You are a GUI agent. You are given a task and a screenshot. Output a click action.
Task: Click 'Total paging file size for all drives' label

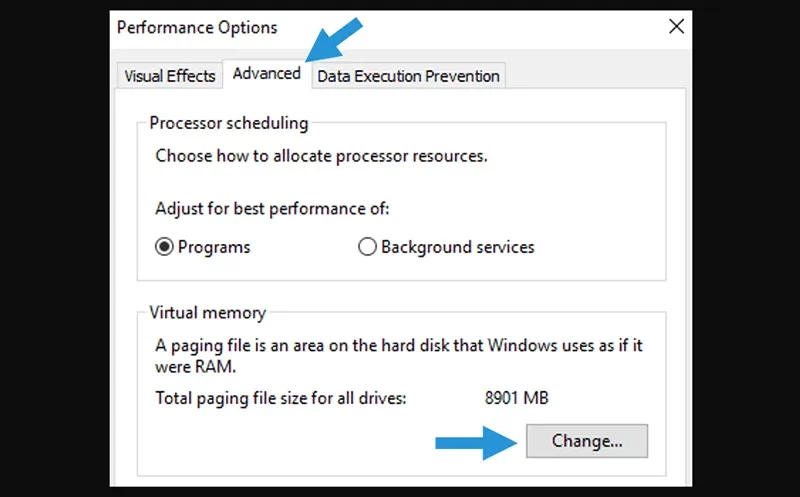(x=281, y=399)
